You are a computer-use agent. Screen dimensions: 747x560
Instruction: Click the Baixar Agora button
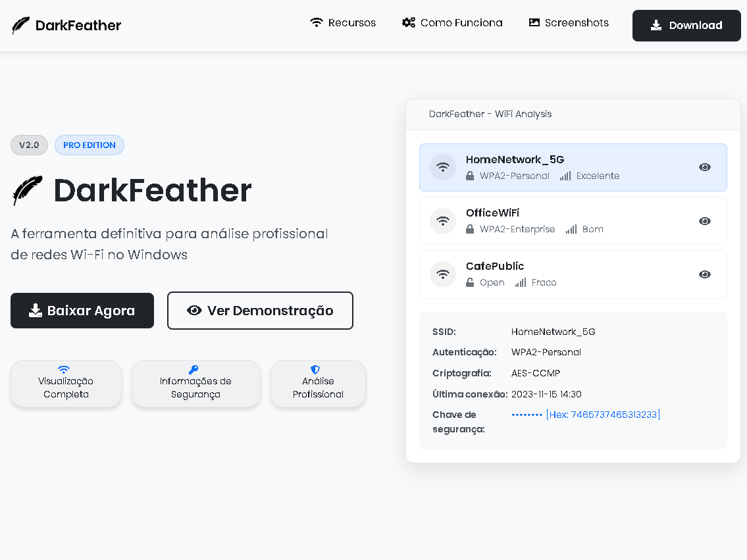point(82,311)
